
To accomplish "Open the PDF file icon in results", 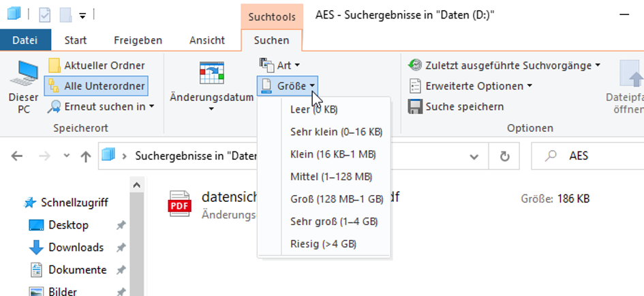I will coord(181,205).
